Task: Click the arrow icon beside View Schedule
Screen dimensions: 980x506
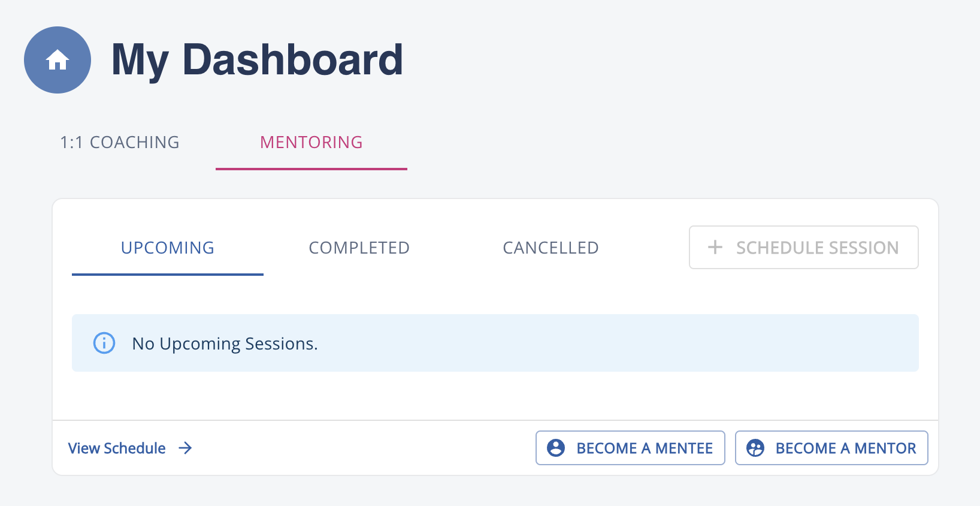Action: [185, 448]
